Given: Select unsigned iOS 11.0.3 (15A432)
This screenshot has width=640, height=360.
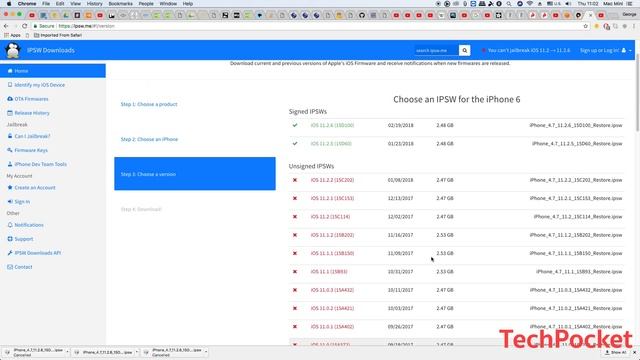Looking at the screenshot, I should coord(332,290).
